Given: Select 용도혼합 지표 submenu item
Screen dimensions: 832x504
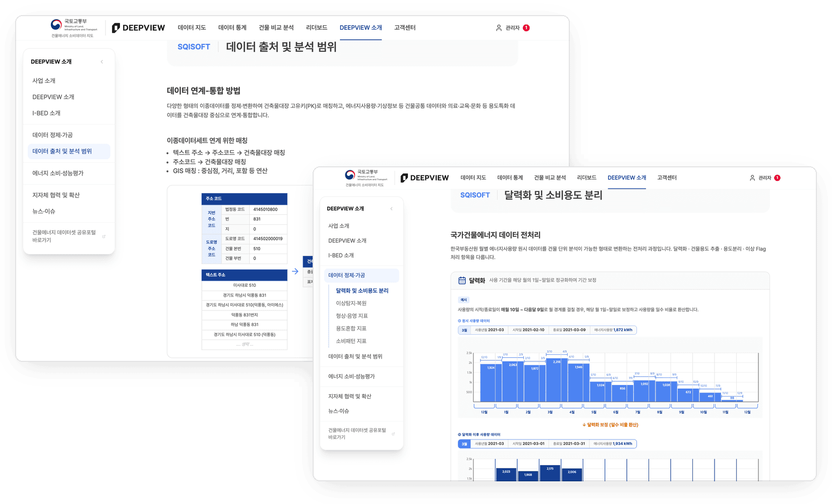Looking at the screenshot, I should (351, 329).
